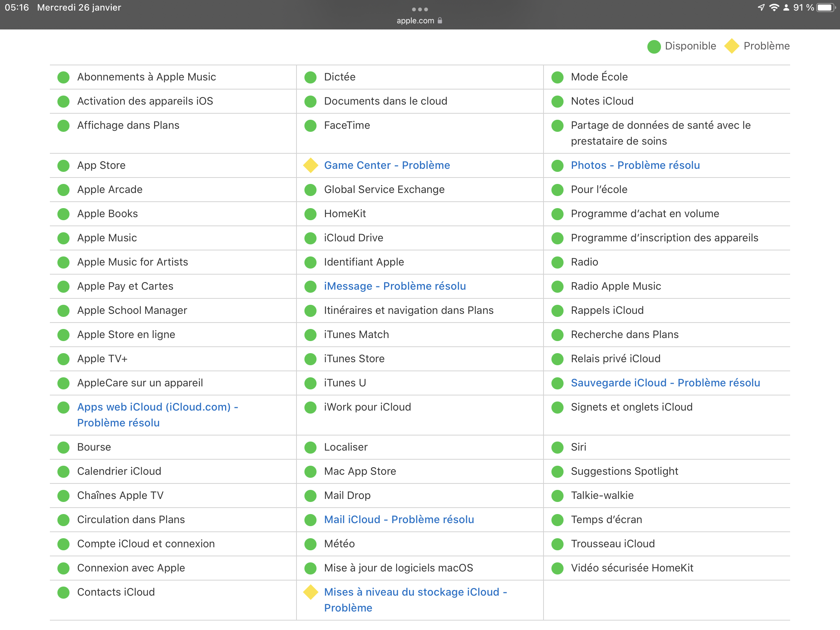Click green status dot beside App Store

point(63,165)
